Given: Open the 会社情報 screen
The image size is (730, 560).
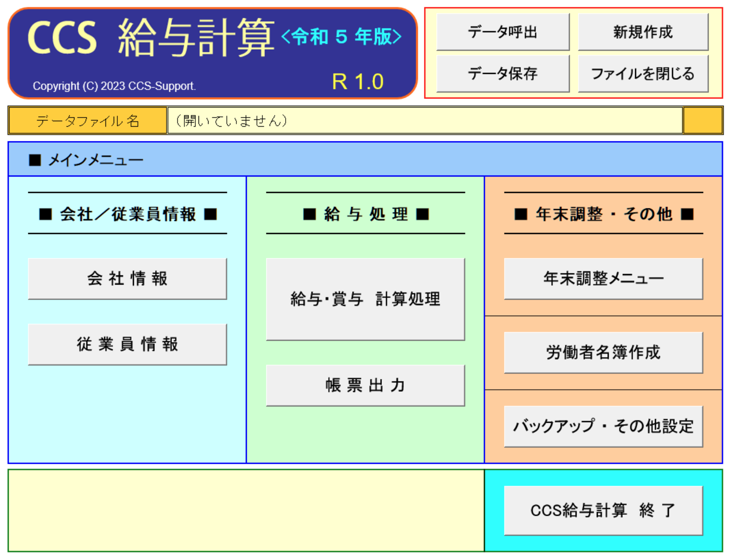Looking at the screenshot, I should pyautogui.click(x=127, y=279).
